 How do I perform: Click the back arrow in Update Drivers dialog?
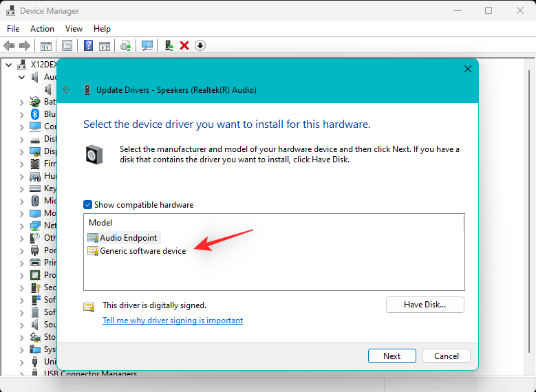coord(67,89)
